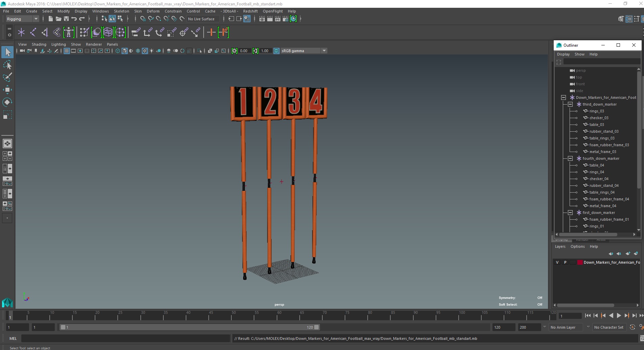The height and width of the screenshot is (350, 644).
Task: Click the Undo arrow icon
Action: point(74,19)
